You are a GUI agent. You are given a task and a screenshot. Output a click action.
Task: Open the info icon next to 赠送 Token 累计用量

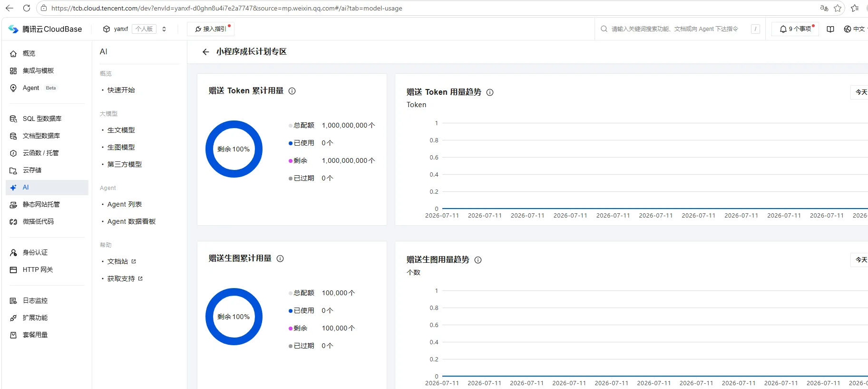click(292, 91)
